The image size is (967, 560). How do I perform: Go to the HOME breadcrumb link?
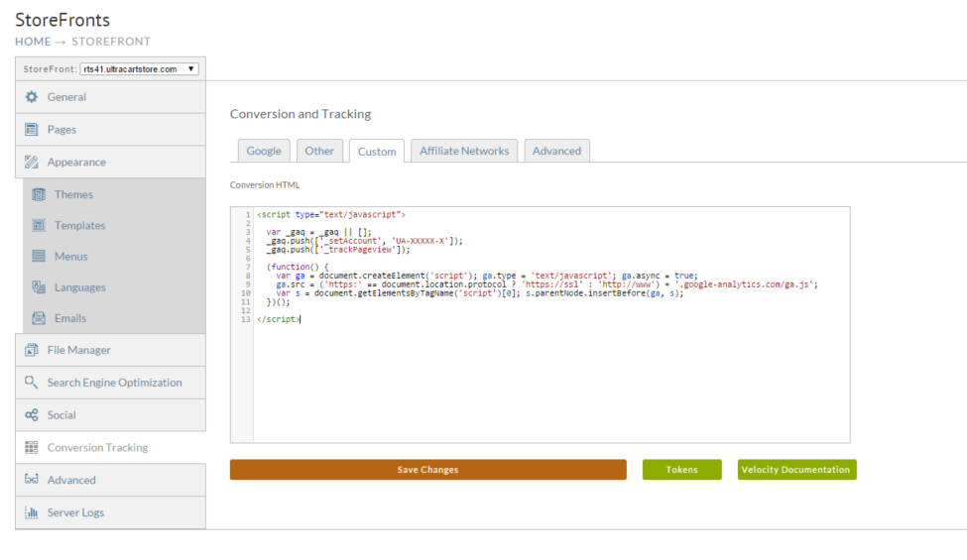[34, 42]
